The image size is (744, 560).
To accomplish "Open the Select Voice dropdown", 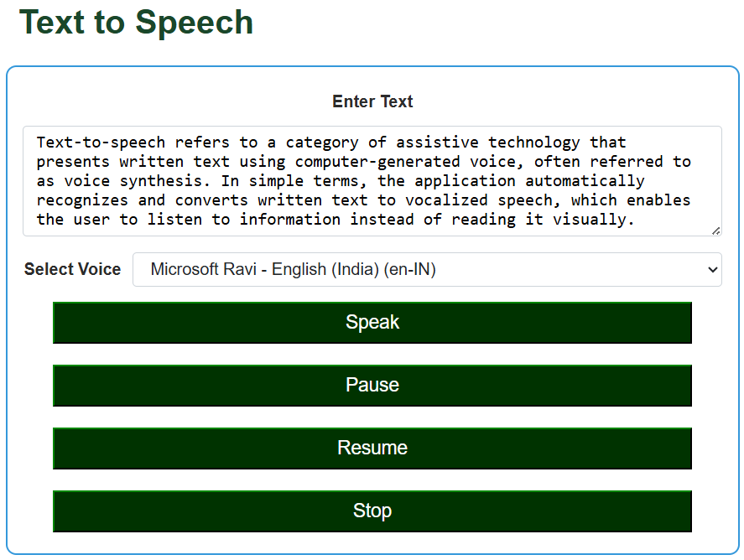I will pyautogui.click(x=427, y=269).
